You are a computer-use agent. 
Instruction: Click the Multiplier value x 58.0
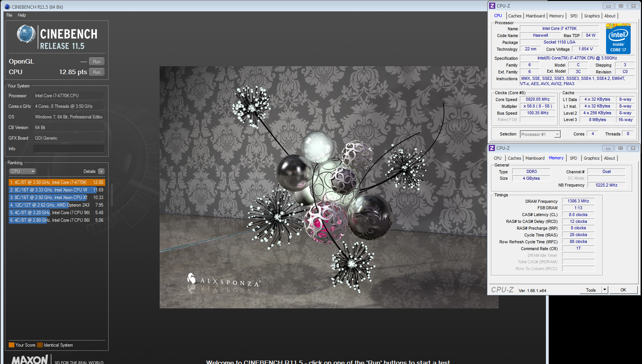click(538, 106)
